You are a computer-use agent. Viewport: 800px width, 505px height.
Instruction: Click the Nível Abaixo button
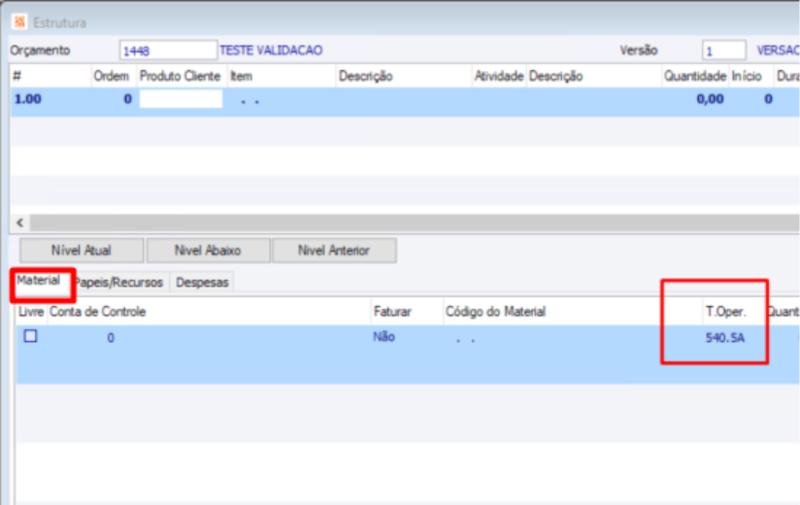tap(208, 250)
